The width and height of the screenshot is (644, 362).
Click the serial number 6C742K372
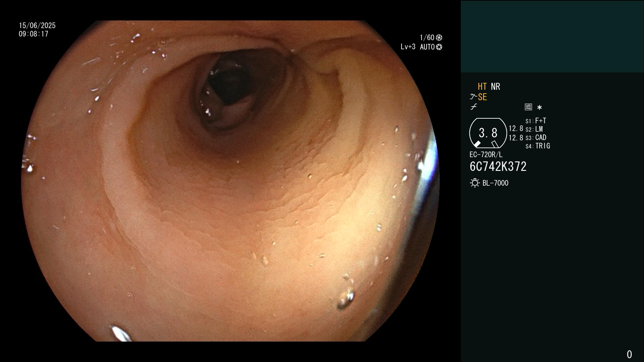click(498, 167)
